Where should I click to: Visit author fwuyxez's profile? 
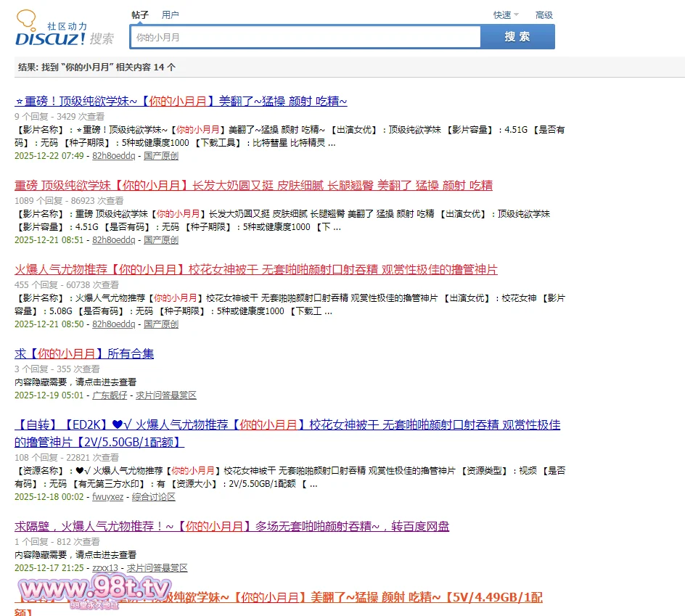pos(108,497)
